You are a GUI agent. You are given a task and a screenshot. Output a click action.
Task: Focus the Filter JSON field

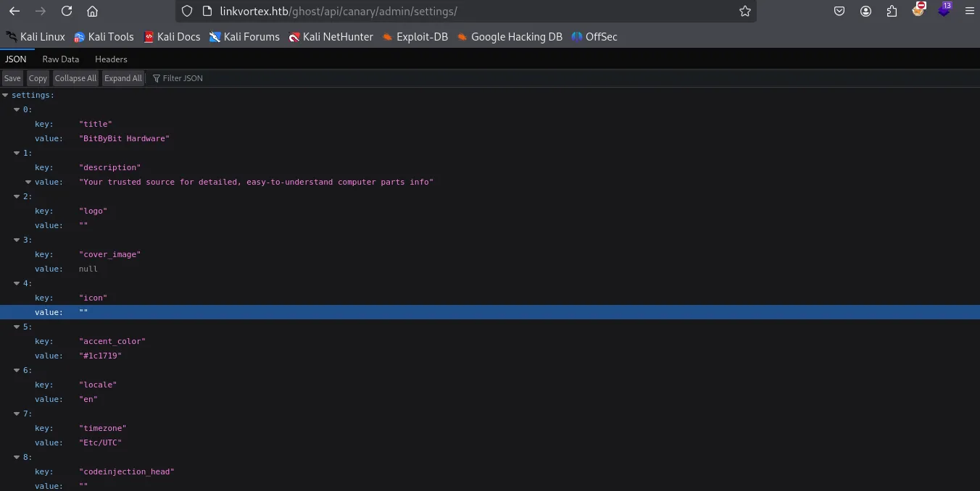tap(564, 78)
